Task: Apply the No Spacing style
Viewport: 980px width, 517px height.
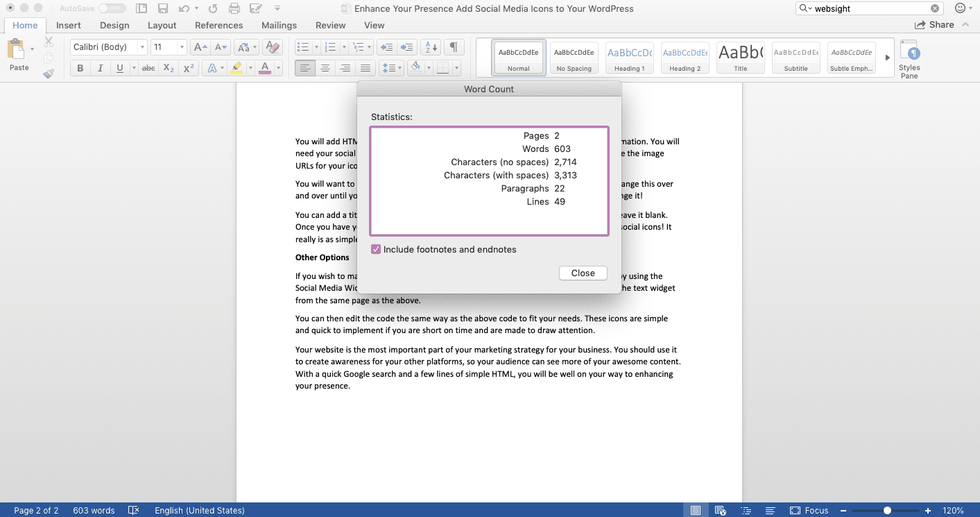Action: click(574, 58)
